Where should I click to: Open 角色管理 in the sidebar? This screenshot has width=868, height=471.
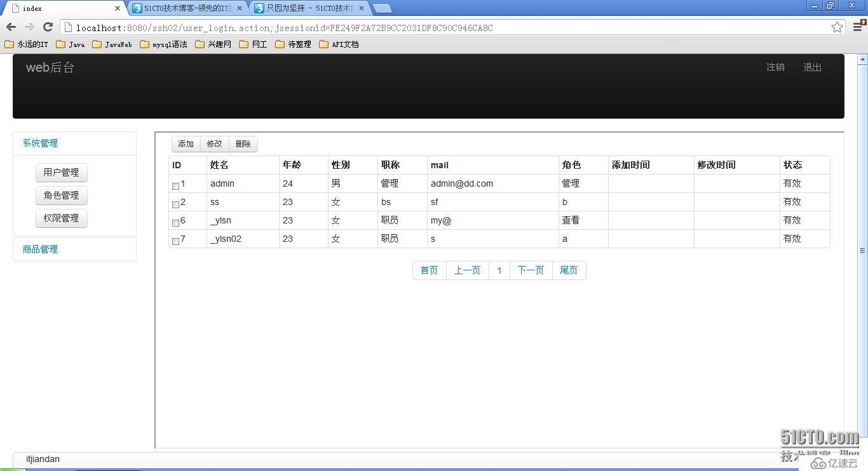click(x=61, y=196)
